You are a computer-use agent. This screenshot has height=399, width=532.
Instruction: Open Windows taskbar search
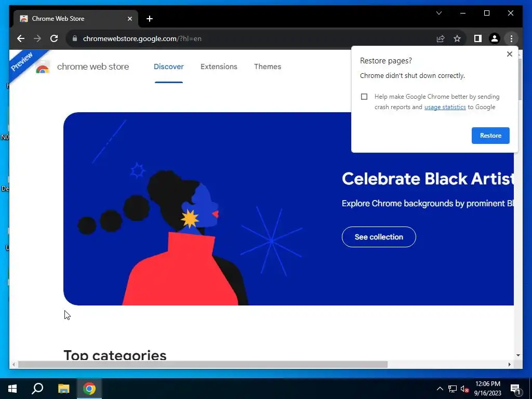[x=37, y=389]
